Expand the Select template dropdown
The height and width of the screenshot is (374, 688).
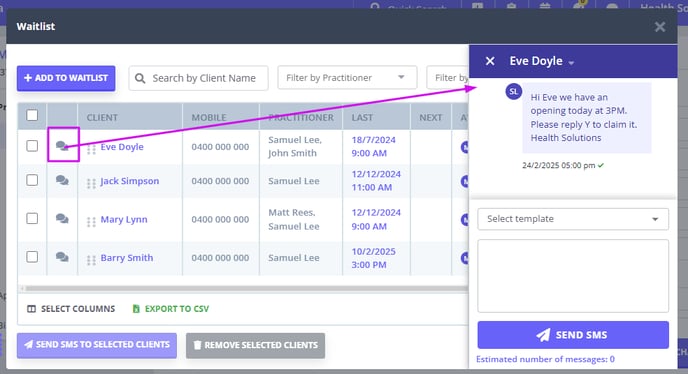point(573,219)
